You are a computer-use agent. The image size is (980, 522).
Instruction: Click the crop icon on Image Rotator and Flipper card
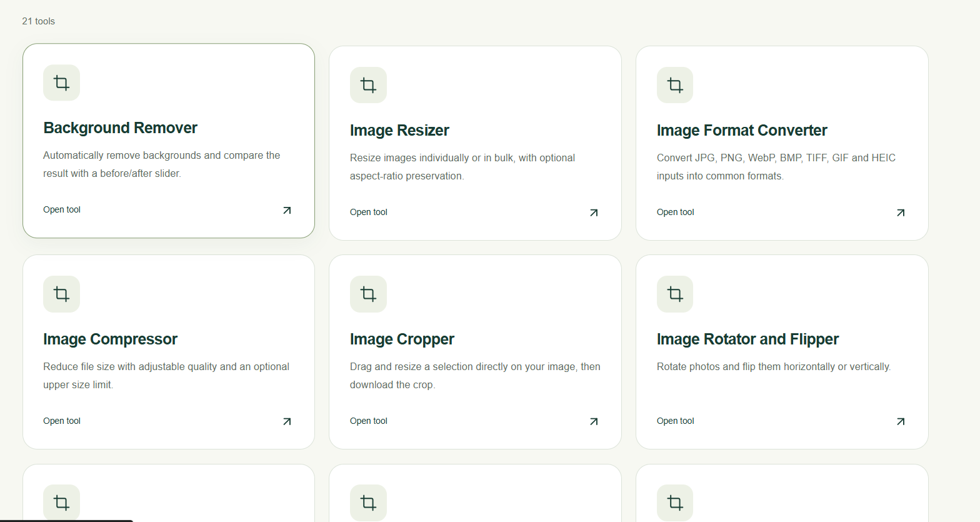(x=675, y=294)
